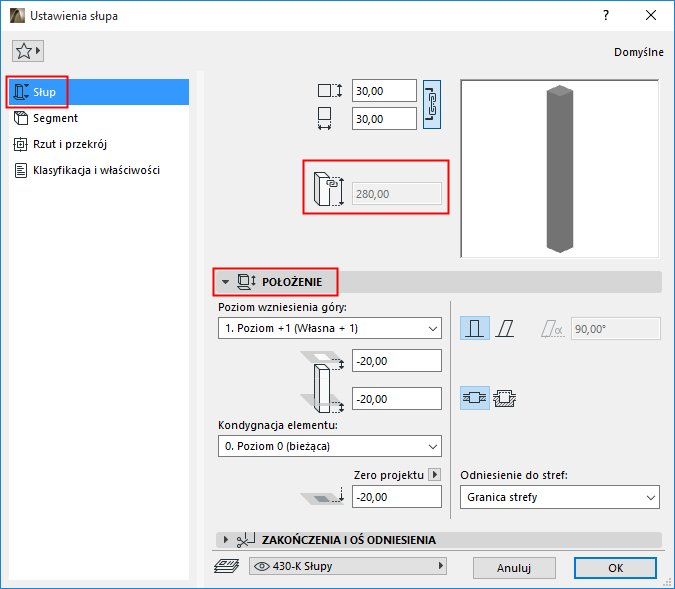
Task: Click the linked column height icon
Action: click(x=329, y=189)
